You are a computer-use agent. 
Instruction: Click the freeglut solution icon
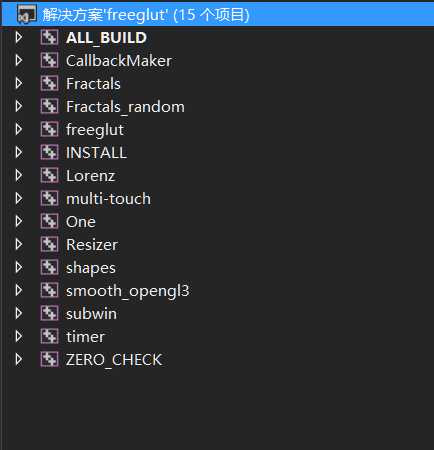click(27, 15)
